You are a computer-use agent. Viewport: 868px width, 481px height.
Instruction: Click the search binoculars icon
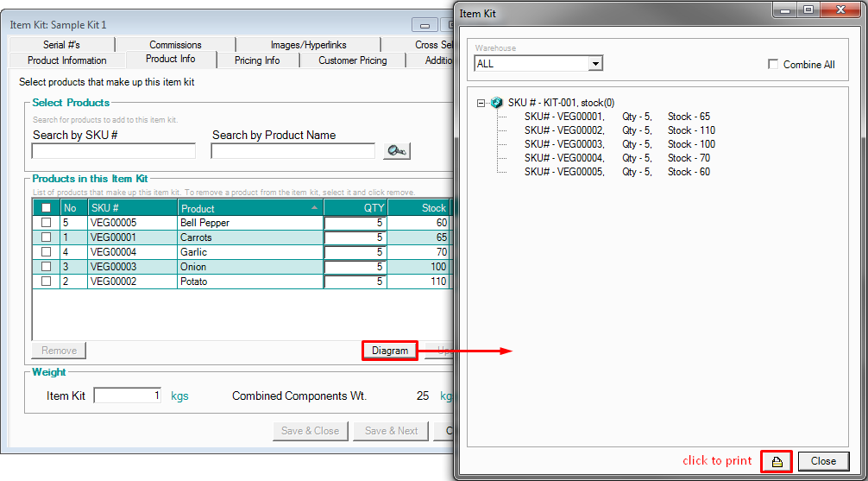coord(397,151)
